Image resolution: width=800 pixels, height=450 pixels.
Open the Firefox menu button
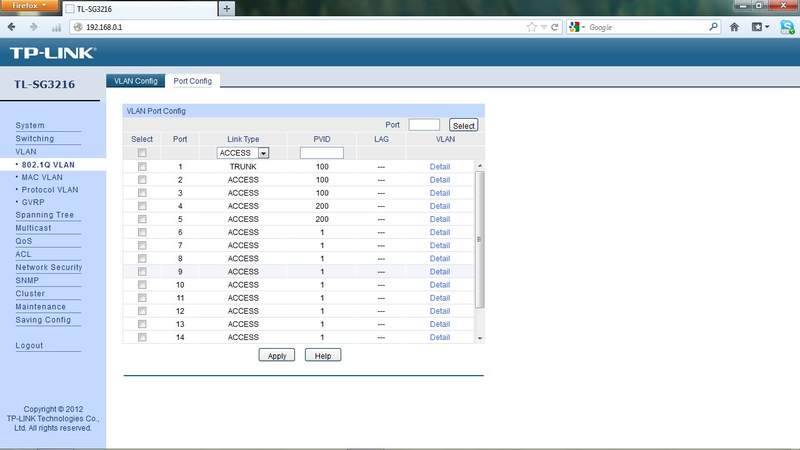click(x=30, y=6)
